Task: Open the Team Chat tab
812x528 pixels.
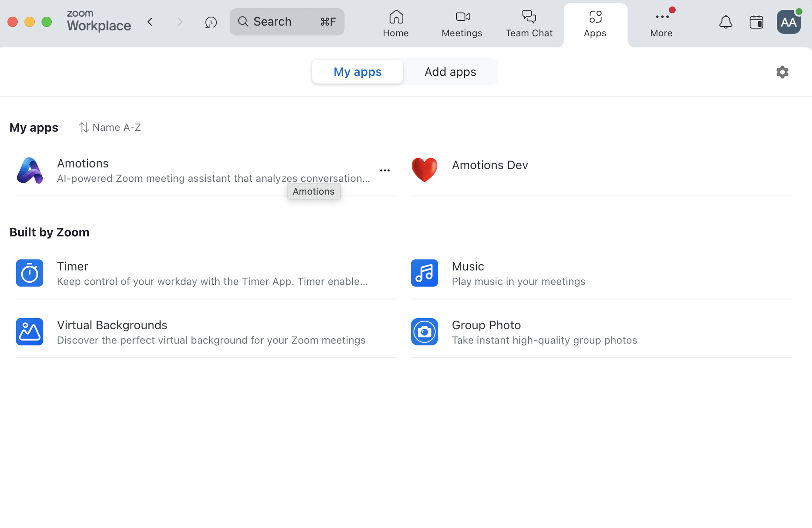Action: coord(529,24)
